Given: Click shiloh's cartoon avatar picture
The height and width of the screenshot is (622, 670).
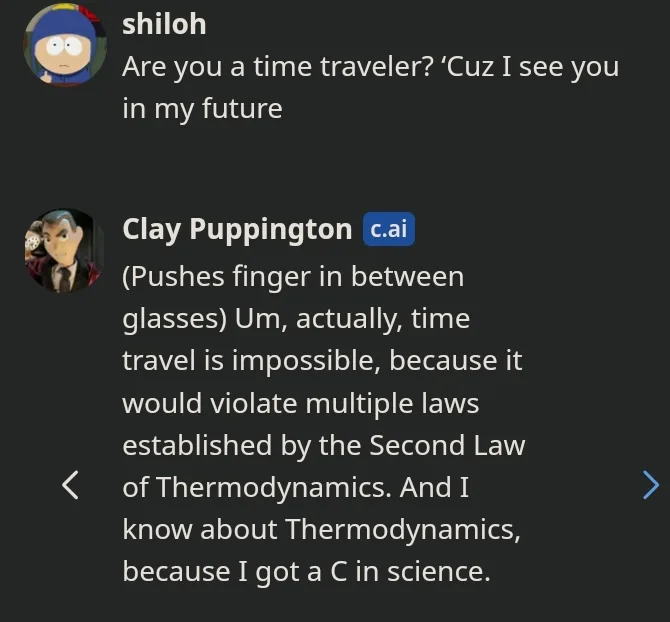Looking at the screenshot, I should (64, 46).
